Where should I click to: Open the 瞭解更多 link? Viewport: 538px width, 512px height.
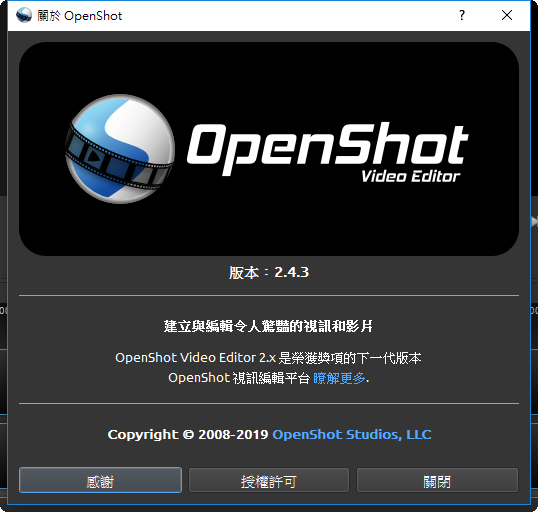[339, 378]
